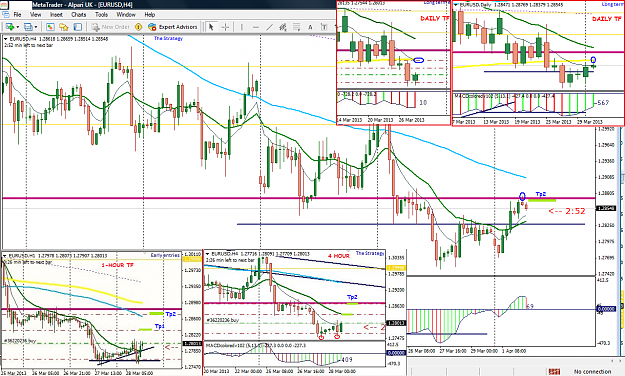Click the '0.00000' MACD level label

(606, 309)
